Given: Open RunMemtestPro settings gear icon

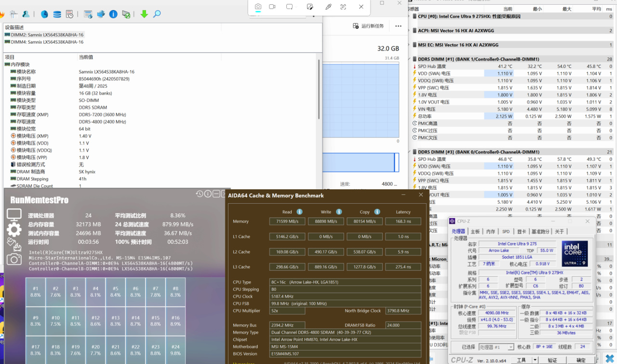Looking at the screenshot, I should pyautogui.click(x=14, y=230).
